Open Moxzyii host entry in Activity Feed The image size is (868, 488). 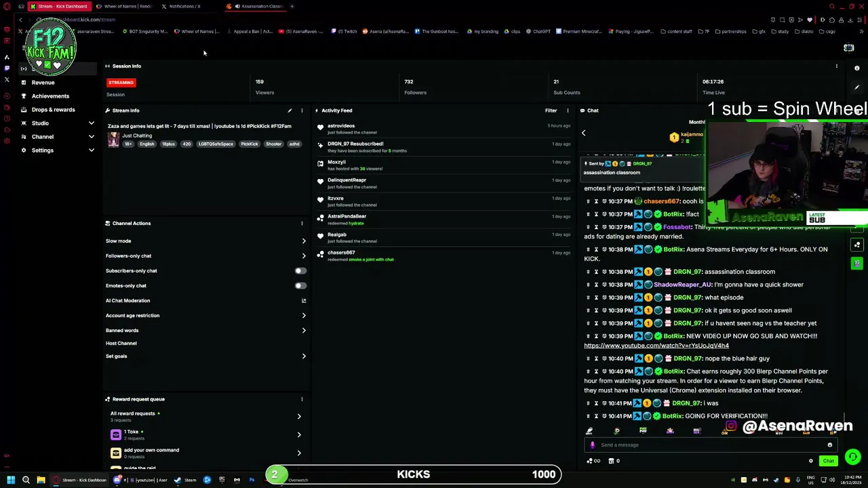pos(444,165)
